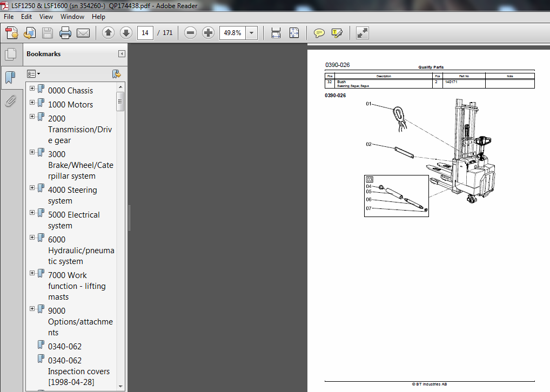Open the Attachments paperclip panel

[11, 101]
